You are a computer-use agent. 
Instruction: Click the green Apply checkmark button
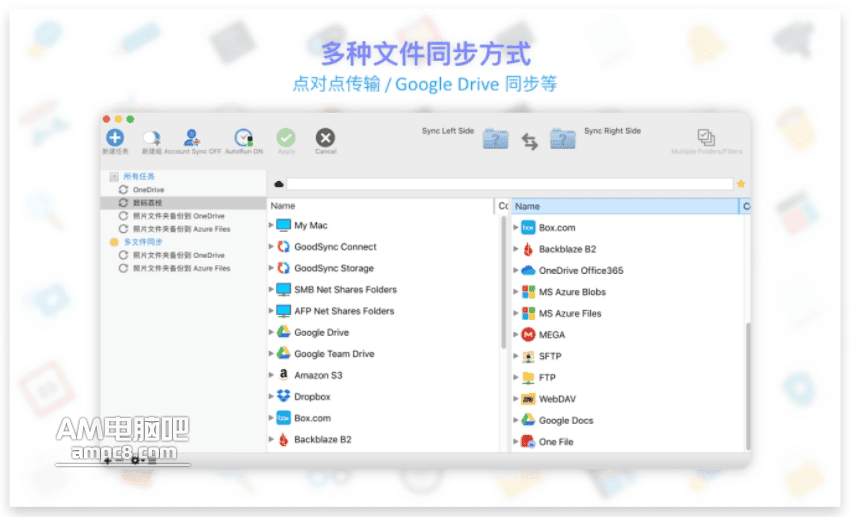click(286, 138)
